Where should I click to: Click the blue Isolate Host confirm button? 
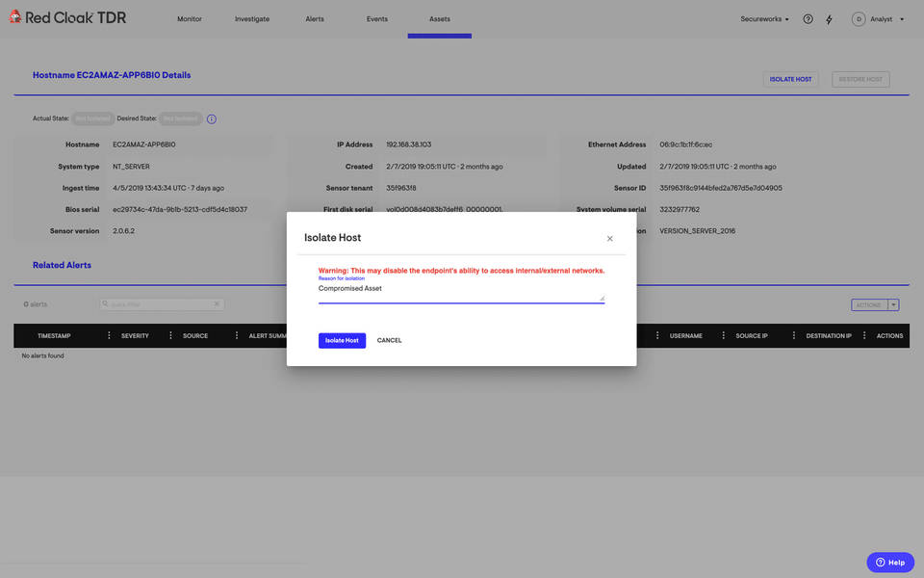(x=342, y=340)
